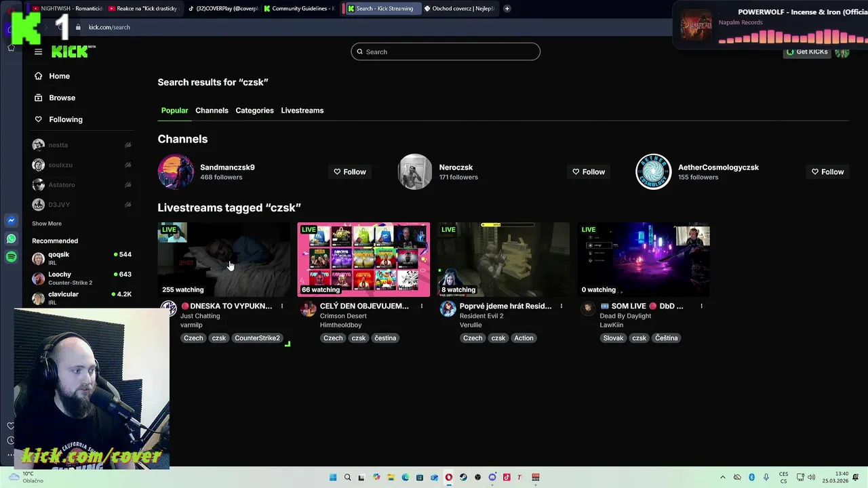Open recommended channel qoqsik
The width and height of the screenshot is (868, 488).
(x=81, y=258)
